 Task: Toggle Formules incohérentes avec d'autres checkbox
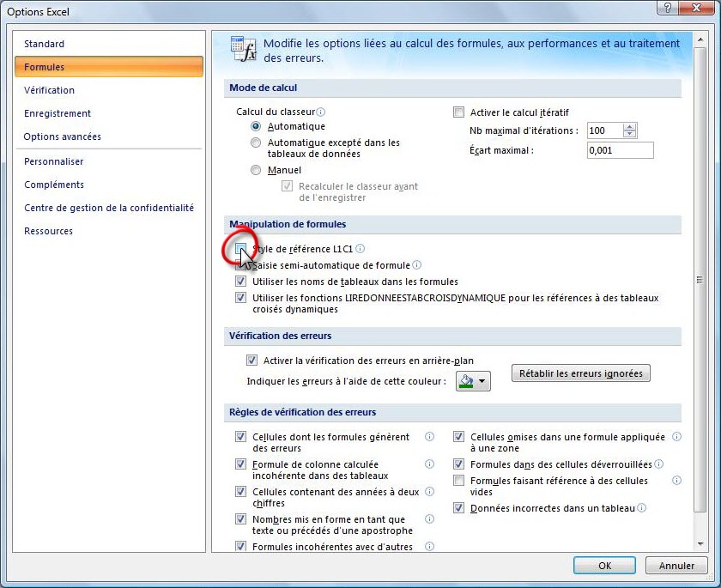click(x=240, y=546)
